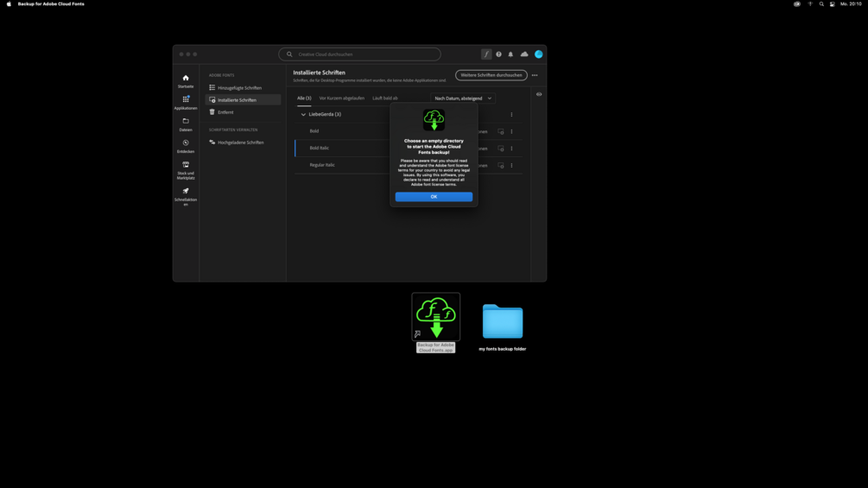This screenshot has height=488, width=868.
Task: Open the help question mark icon
Action: (498, 54)
